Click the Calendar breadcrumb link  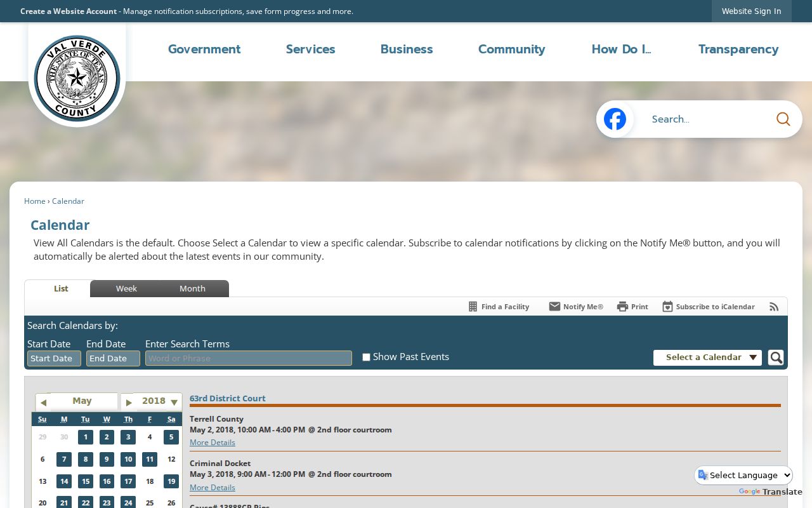click(x=68, y=201)
